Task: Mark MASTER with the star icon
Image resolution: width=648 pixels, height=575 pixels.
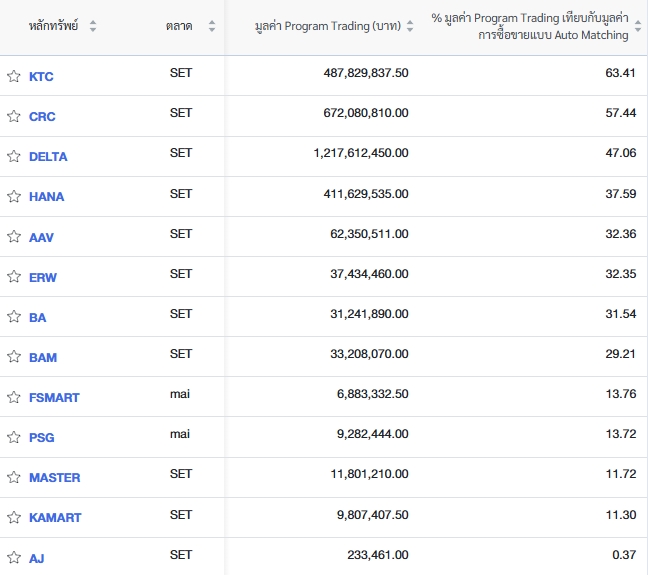Action: [14, 477]
